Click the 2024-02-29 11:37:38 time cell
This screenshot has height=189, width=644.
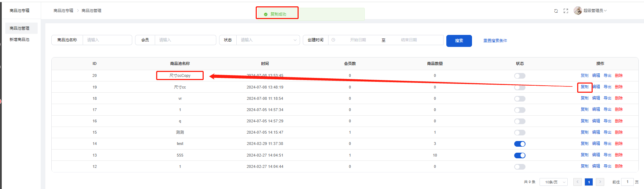265,144
